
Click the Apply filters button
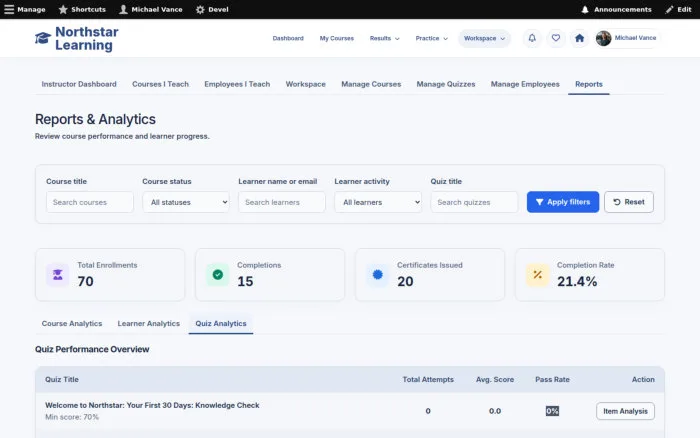pyautogui.click(x=562, y=202)
